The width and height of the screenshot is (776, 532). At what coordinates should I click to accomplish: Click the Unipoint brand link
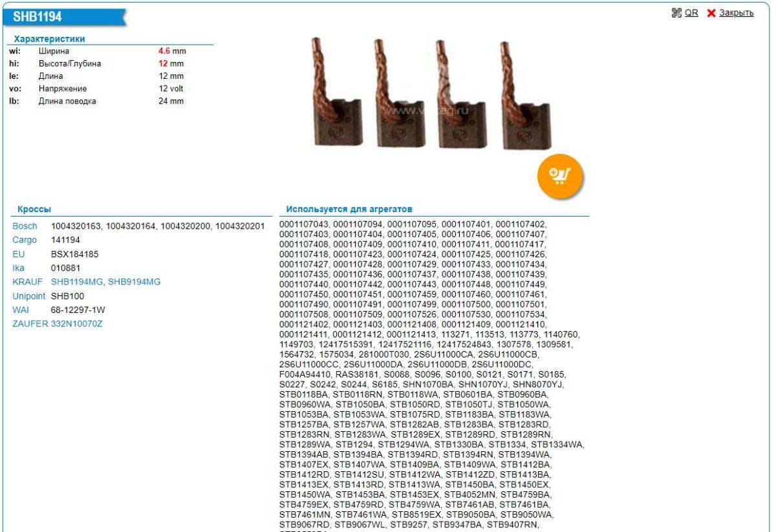tap(29, 296)
